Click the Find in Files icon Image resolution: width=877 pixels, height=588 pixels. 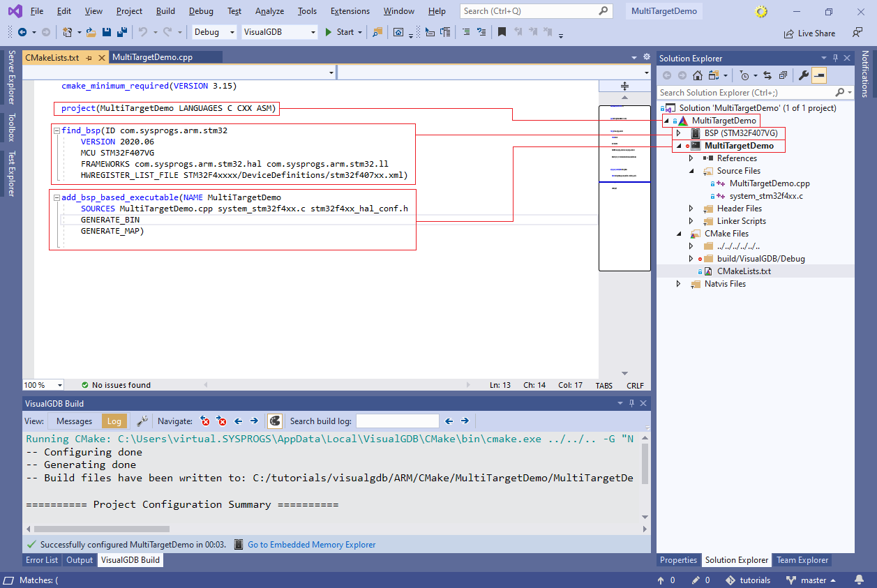point(377,32)
